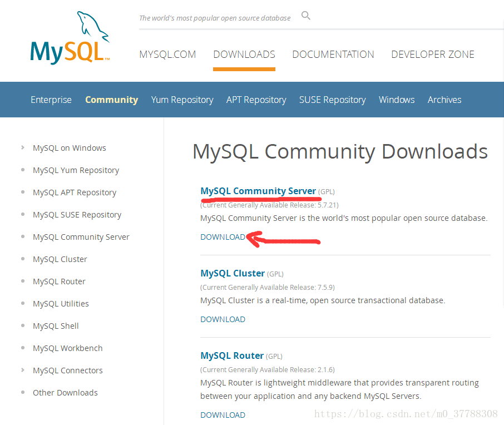Click the release 2.1.6 version text
The height and width of the screenshot is (425, 504).
click(268, 370)
